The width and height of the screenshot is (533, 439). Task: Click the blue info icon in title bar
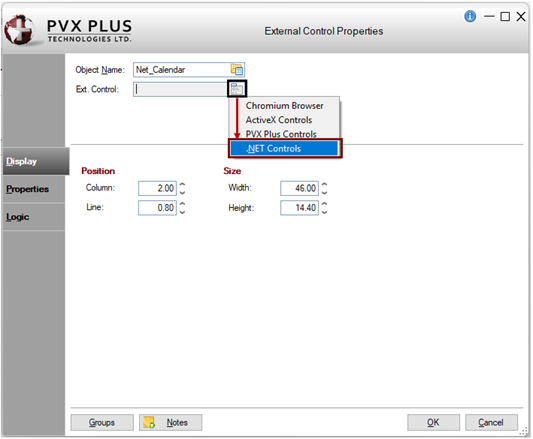(x=470, y=16)
